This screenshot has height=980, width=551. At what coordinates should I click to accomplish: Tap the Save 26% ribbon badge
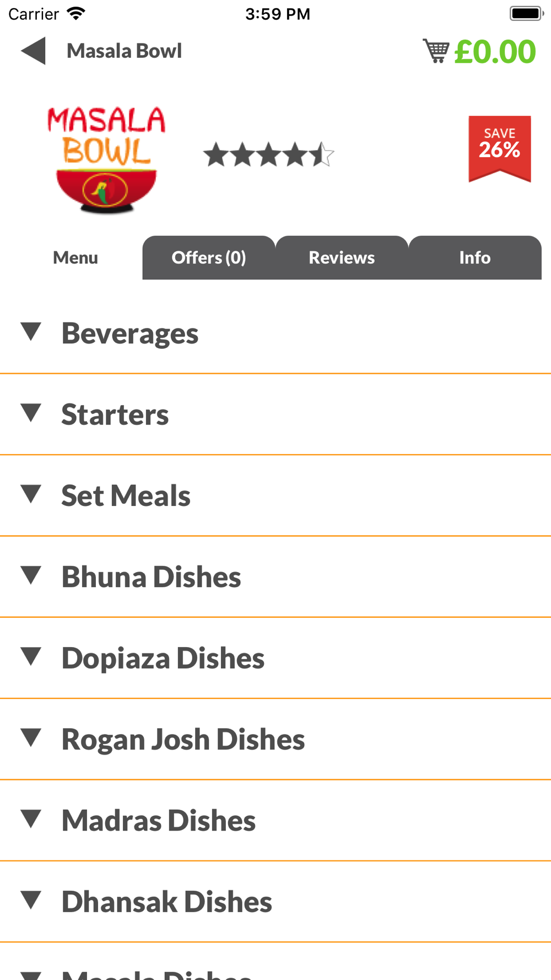pyautogui.click(x=500, y=149)
